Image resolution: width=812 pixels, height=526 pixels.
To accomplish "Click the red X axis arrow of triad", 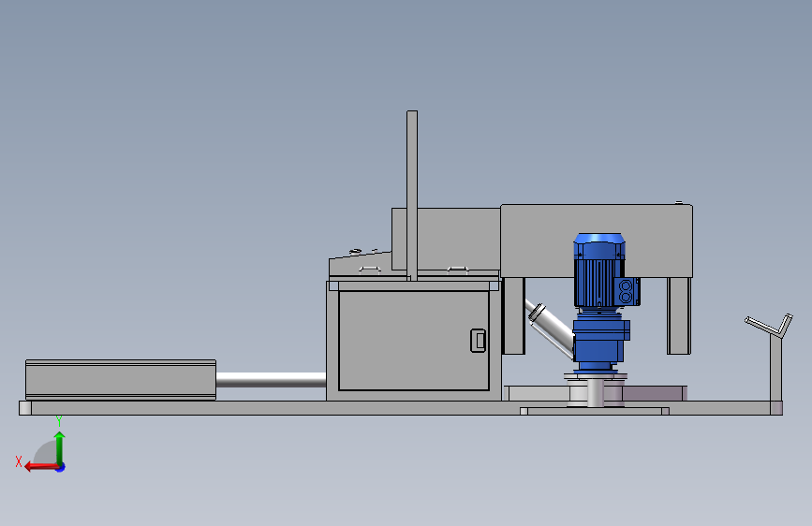I will [40, 467].
